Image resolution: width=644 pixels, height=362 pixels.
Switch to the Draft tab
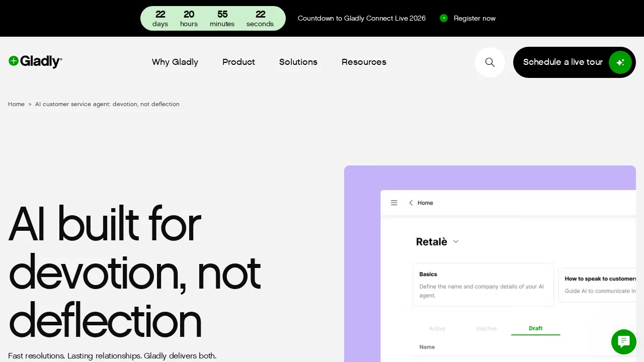click(535, 328)
